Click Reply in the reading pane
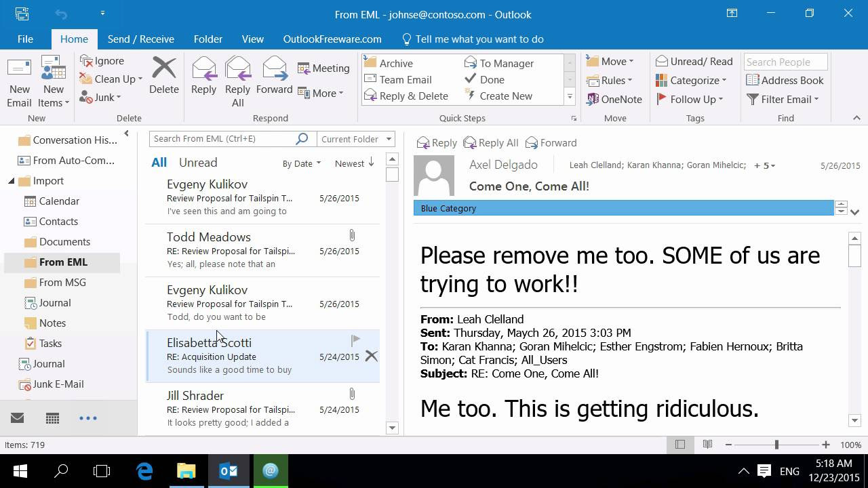868x488 pixels. tap(437, 143)
